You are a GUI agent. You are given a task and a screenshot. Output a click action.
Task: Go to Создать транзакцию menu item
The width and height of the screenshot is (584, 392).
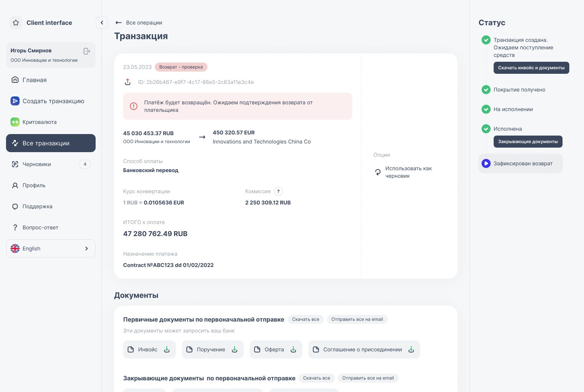pos(53,101)
